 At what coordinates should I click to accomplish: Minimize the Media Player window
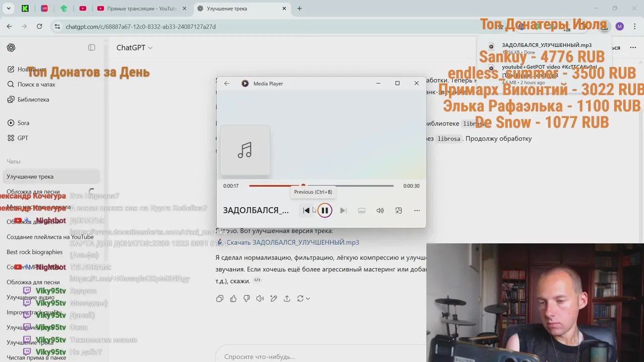coord(378,83)
